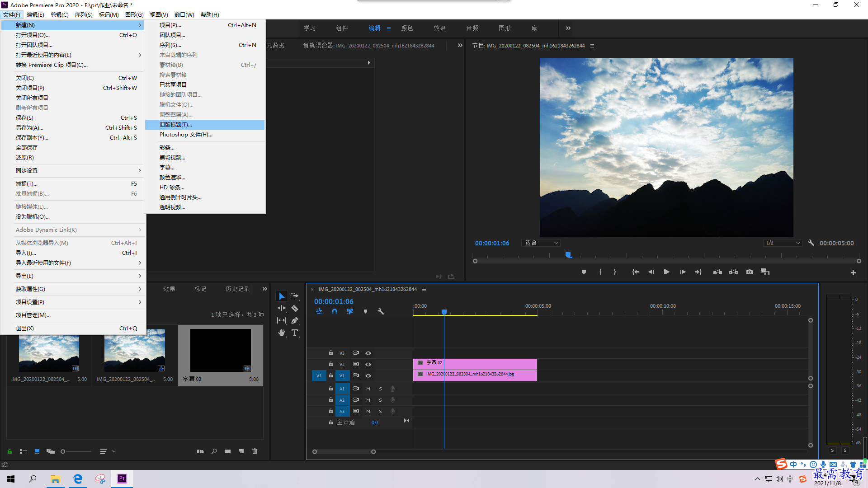The image size is (868, 488).
Task: Mute audio track A1
Action: tap(368, 389)
